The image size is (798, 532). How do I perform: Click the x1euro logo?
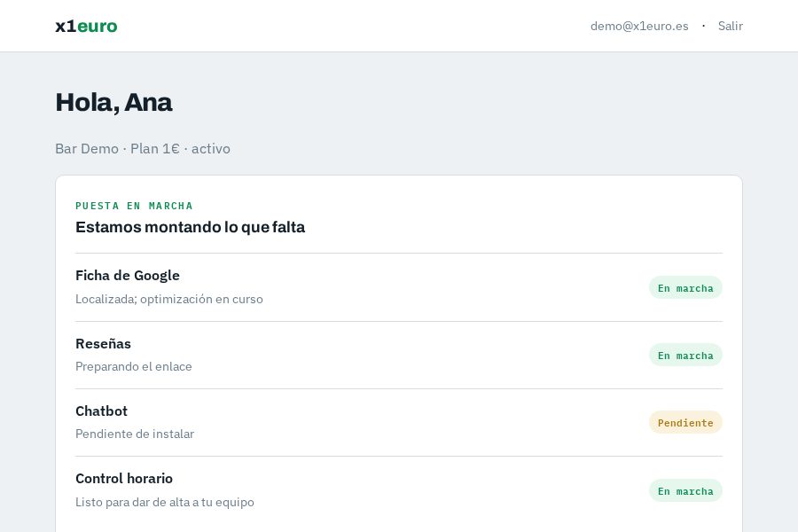86,26
